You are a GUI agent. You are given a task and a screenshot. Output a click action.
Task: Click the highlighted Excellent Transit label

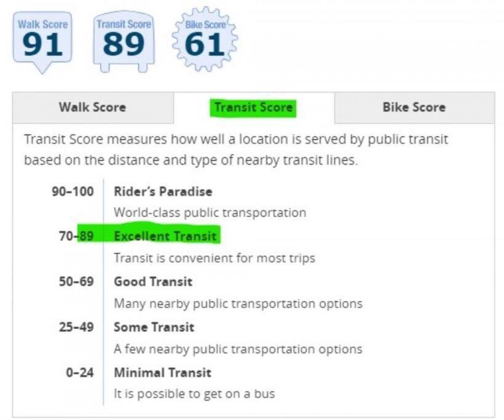tap(165, 236)
